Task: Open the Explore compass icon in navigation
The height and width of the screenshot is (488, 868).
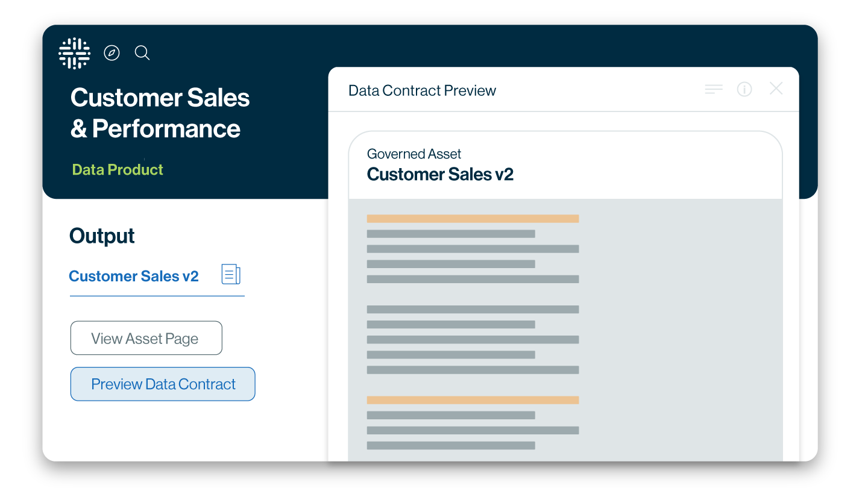Action: coord(112,53)
